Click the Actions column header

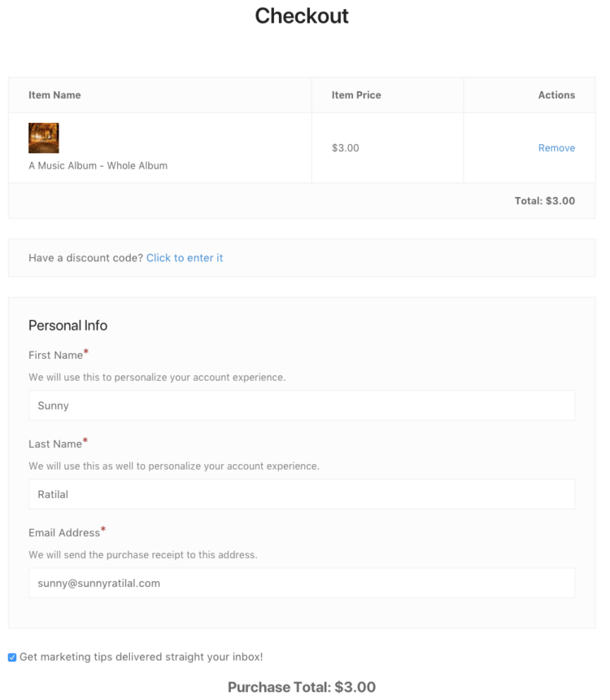pos(556,95)
